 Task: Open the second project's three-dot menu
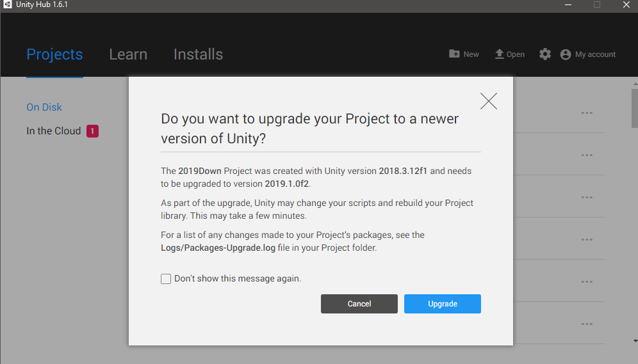click(x=587, y=155)
